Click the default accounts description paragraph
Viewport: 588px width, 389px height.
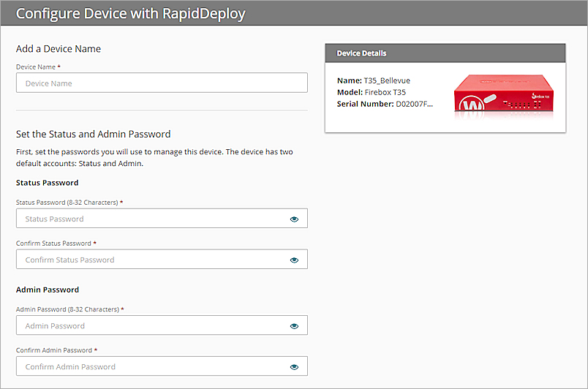coord(154,157)
